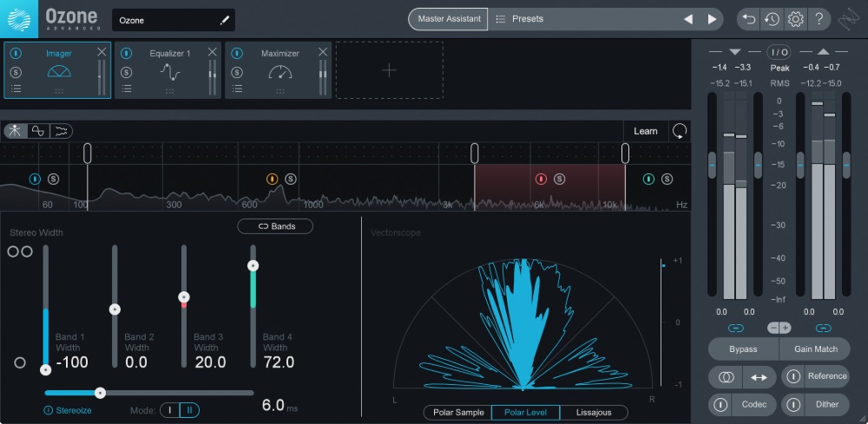Click the Band 4 Width slider handle
Image resolution: width=868 pixels, height=424 pixels.
pos(253,265)
